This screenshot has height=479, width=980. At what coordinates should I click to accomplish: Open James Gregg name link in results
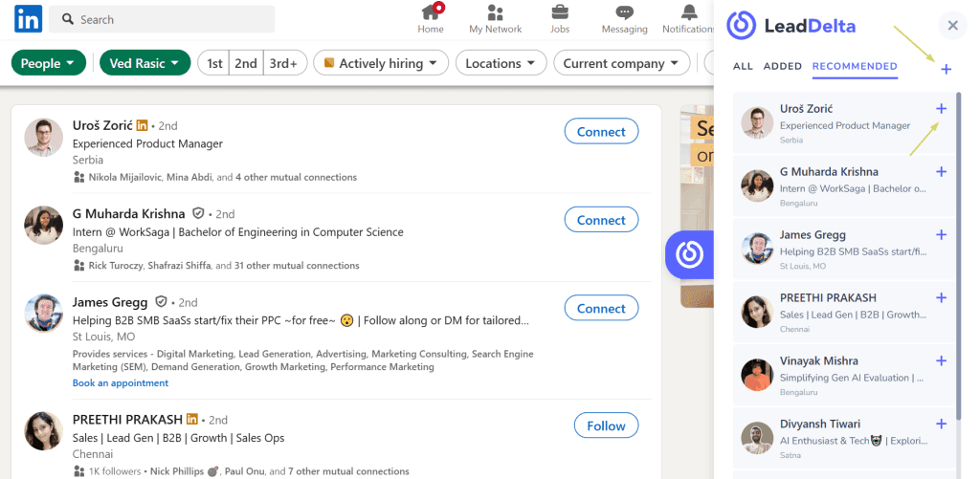click(110, 302)
